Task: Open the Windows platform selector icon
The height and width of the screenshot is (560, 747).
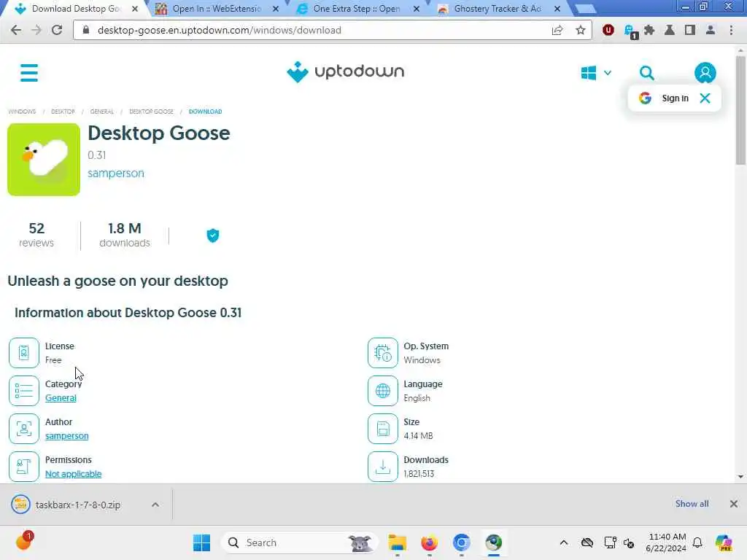Action: coord(589,73)
